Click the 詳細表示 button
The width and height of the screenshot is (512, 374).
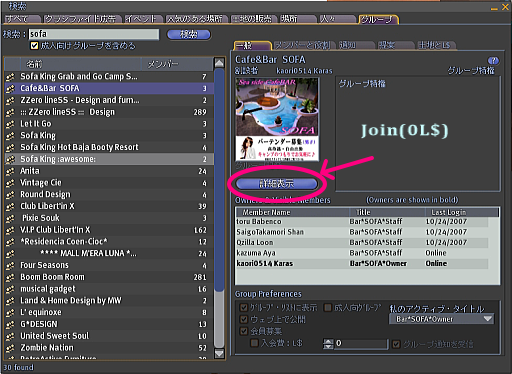(276, 184)
